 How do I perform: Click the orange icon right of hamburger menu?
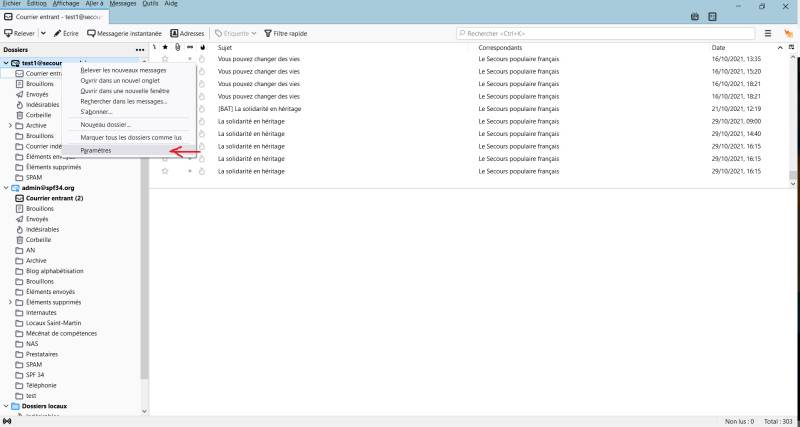[x=788, y=33]
